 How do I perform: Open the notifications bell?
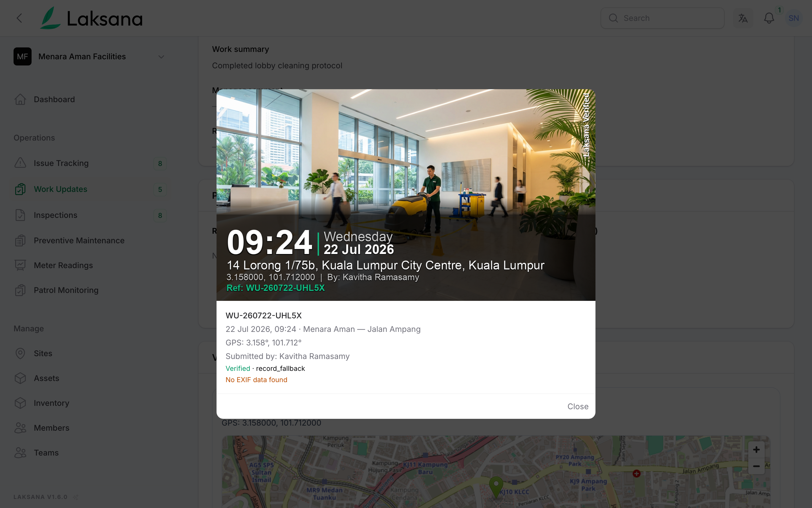click(x=769, y=18)
